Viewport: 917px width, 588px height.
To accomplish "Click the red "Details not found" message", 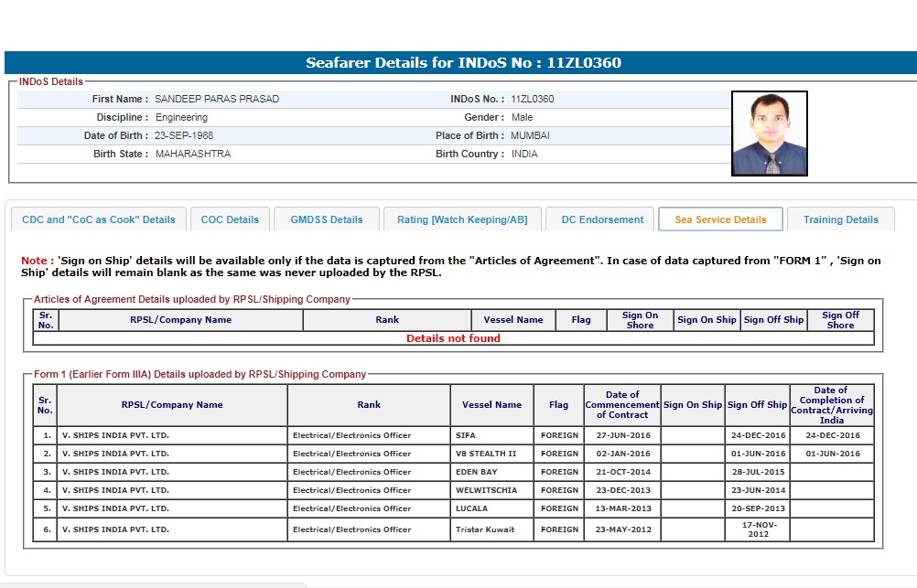I will pyautogui.click(x=453, y=338).
